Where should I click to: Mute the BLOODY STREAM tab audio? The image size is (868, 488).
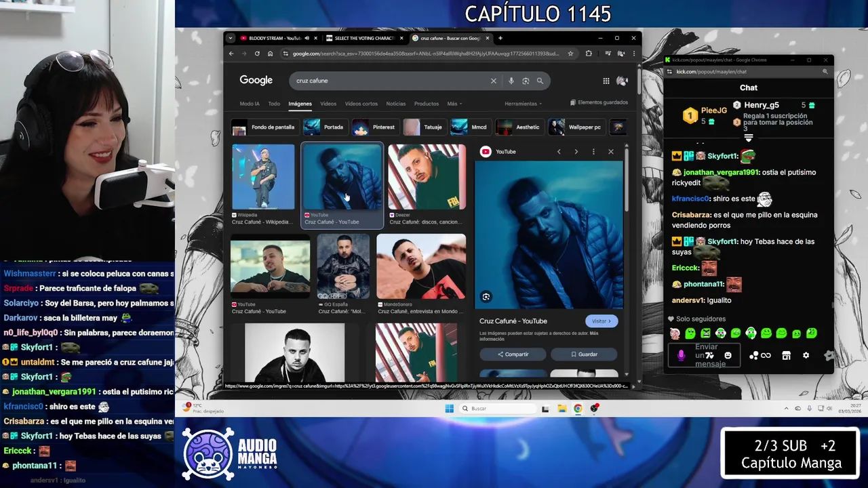click(307, 38)
